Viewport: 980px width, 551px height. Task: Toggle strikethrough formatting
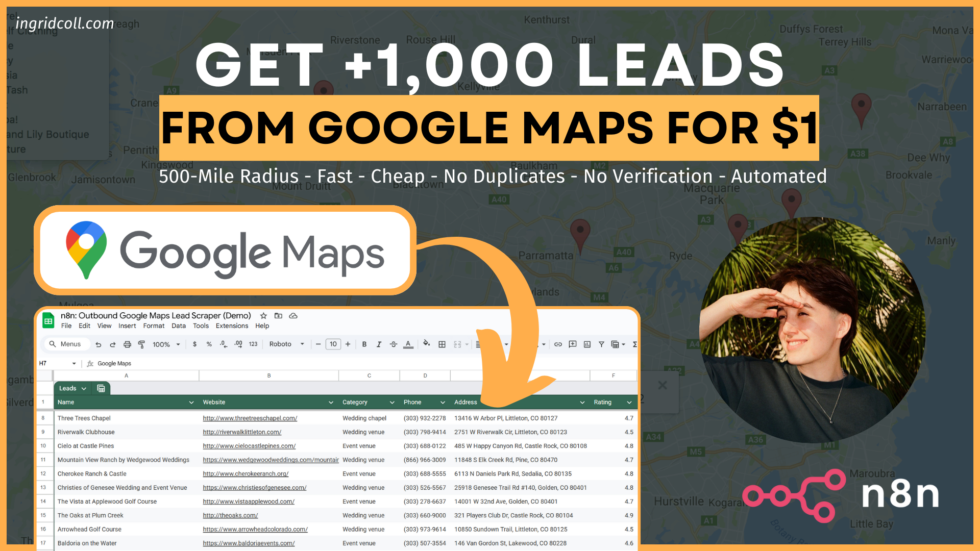[x=394, y=344]
